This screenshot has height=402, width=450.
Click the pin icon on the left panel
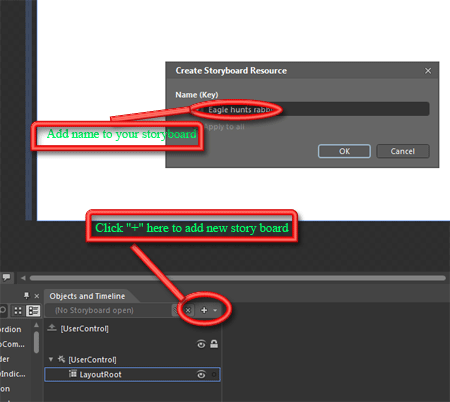[27, 296]
